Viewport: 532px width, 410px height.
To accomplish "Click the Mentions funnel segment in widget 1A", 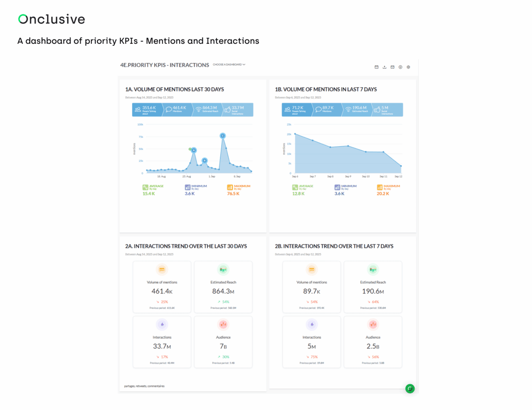I will click(x=176, y=109).
